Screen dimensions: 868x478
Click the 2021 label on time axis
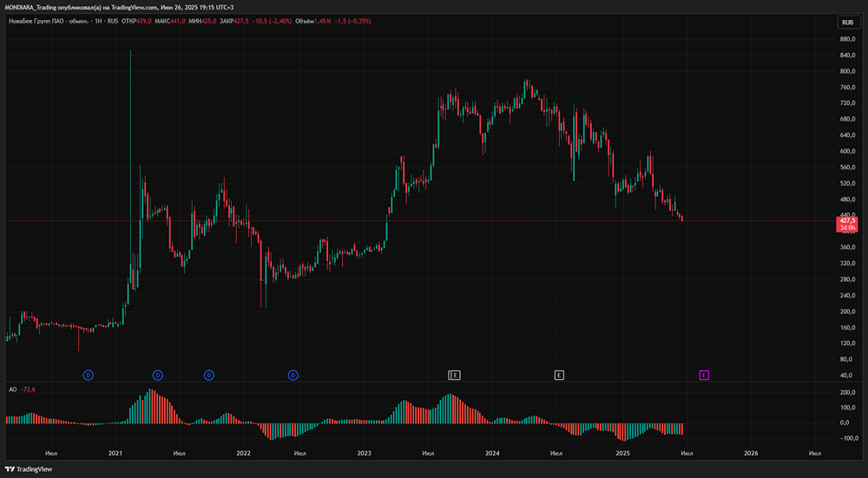[x=115, y=453]
